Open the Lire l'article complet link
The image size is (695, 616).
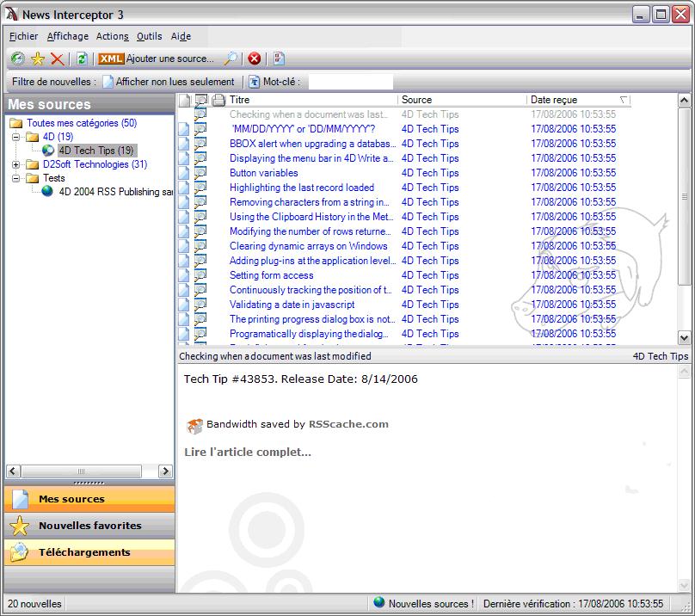[x=248, y=452]
